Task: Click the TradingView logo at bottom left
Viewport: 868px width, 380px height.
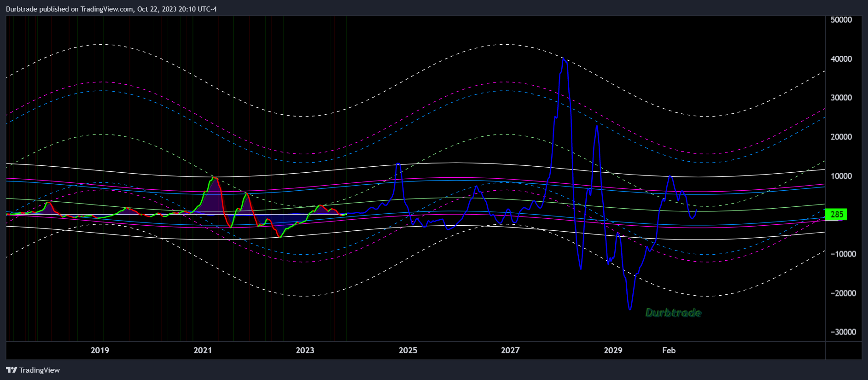Action: 33,370
